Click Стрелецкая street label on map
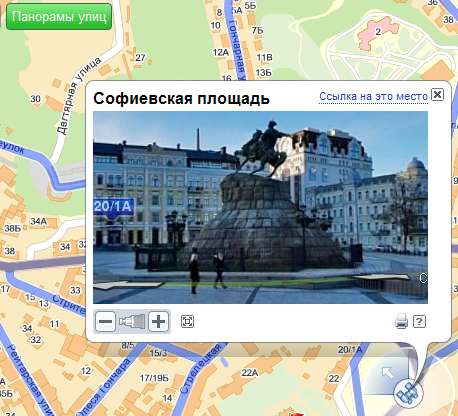This screenshot has width=458, height=416. pyautogui.click(x=201, y=369)
